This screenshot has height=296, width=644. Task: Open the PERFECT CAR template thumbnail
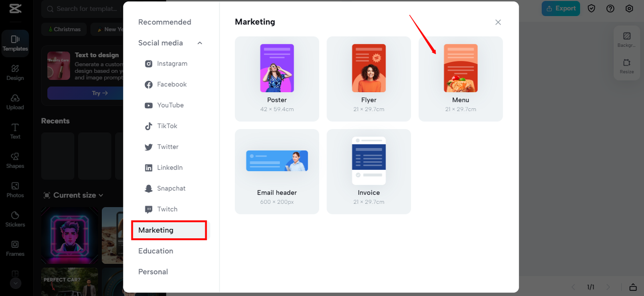(x=70, y=281)
